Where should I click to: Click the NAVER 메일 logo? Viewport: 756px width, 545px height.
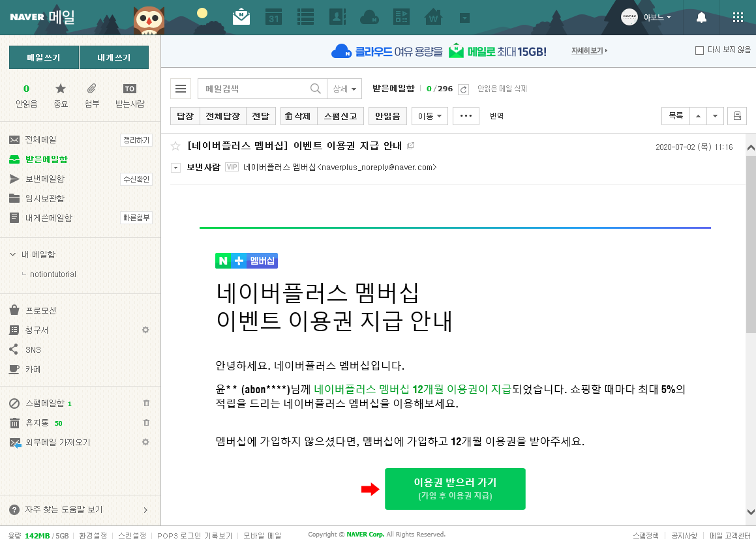[42, 17]
